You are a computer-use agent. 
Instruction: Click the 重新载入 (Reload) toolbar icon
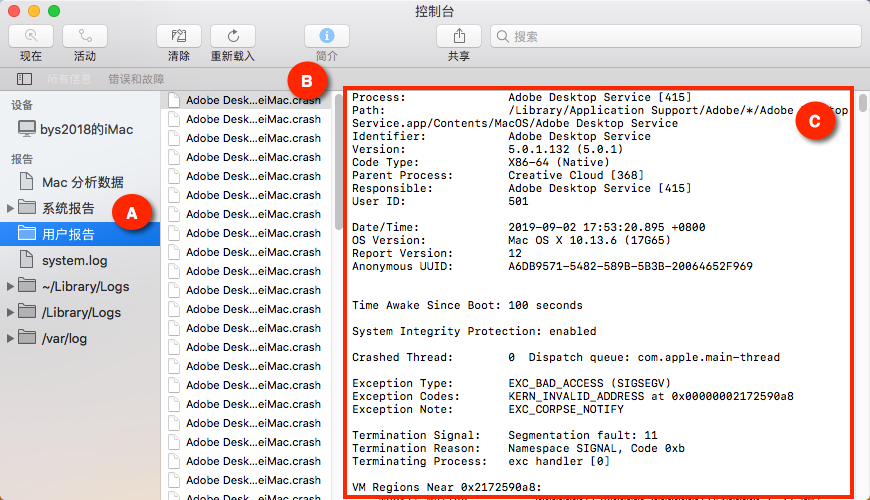pos(233,37)
